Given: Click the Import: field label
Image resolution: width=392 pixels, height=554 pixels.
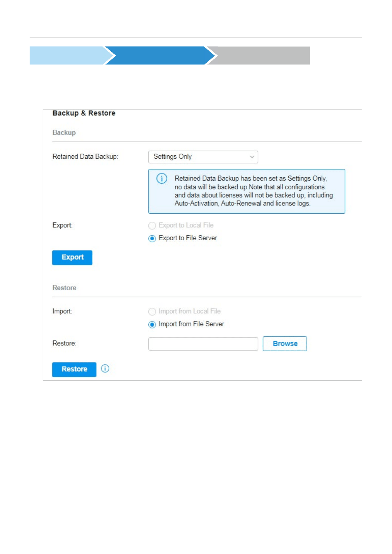Looking at the screenshot, I should 62,311.
